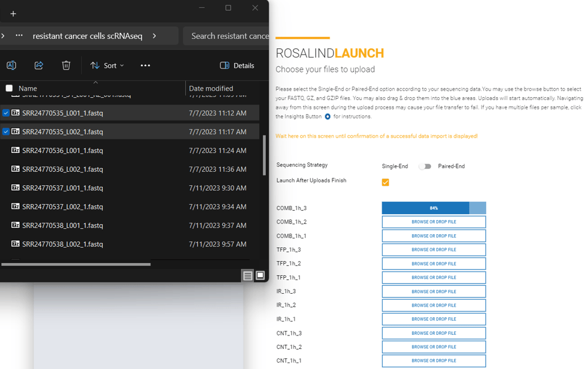Click Browse or Drop File for CNT_1h_1
The image size is (588, 369).
(x=434, y=361)
